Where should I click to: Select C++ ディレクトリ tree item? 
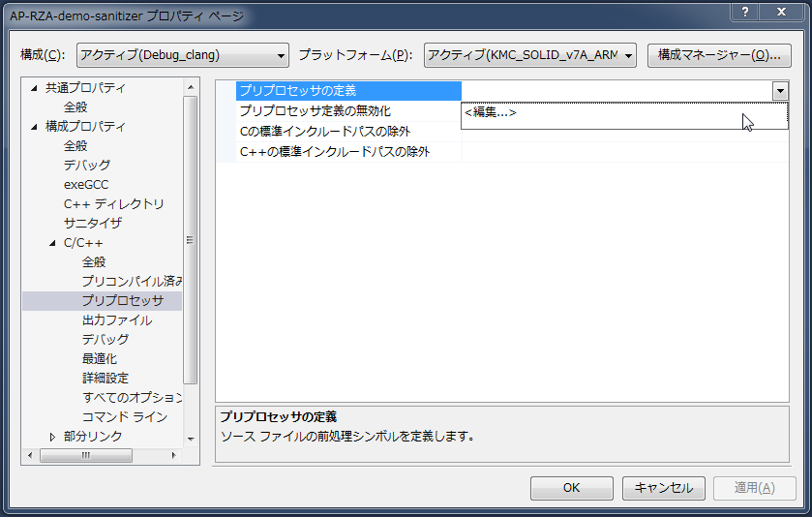pyautogui.click(x=113, y=203)
